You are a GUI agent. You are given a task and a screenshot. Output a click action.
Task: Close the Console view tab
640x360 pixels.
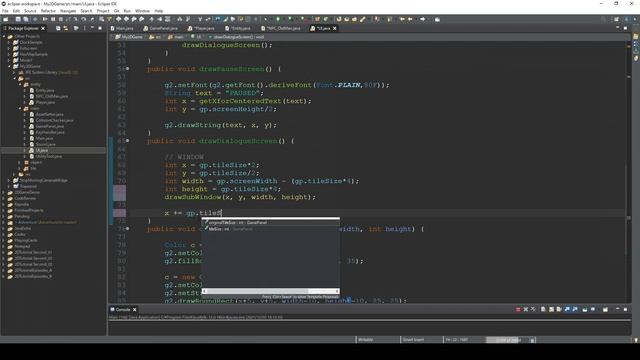coord(134,310)
